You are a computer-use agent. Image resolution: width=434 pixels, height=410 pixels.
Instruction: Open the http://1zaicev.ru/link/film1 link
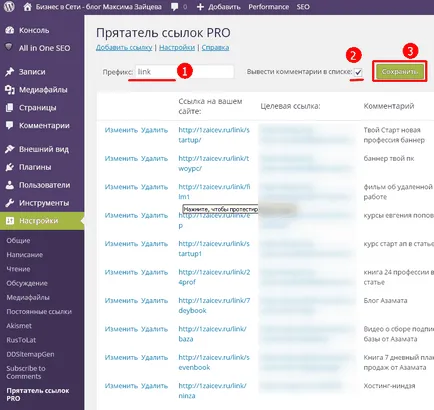(214, 192)
